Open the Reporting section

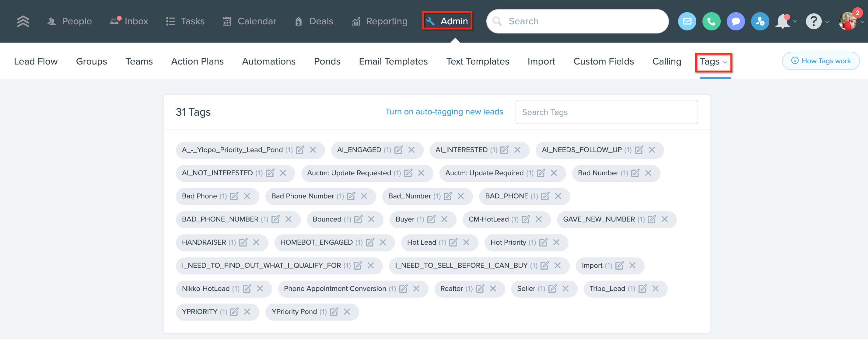380,21
